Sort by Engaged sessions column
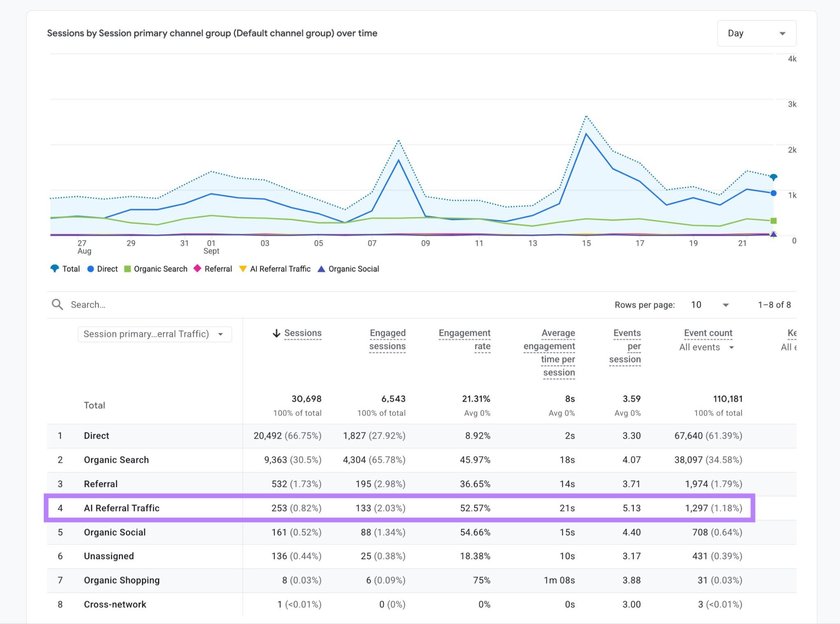 387,340
